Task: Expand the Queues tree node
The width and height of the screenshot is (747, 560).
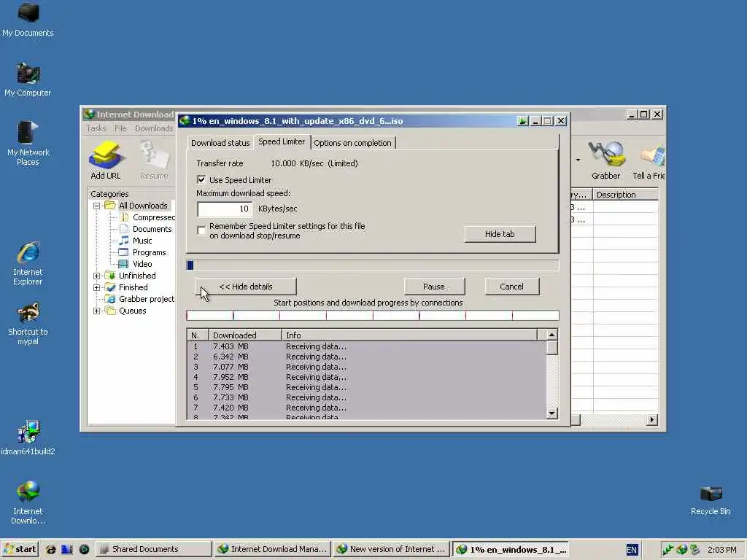Action: pos(97,311)
